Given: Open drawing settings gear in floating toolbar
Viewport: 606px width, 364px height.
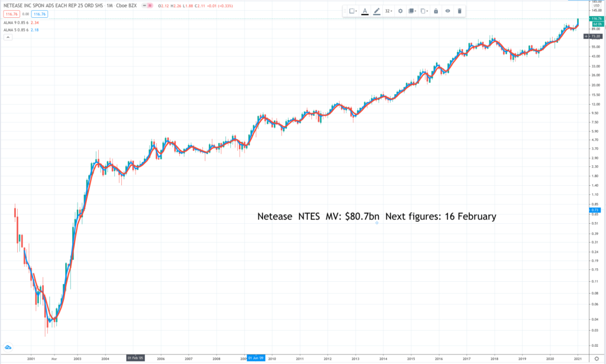Looking at the screenshot, I should point(401,11).
